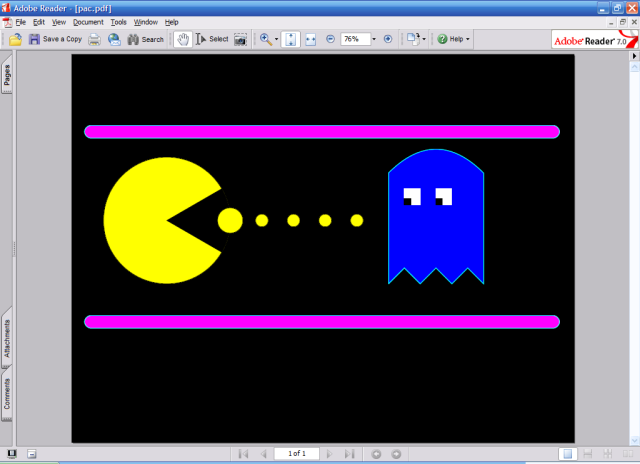The image size is (640, 464).
Task: Click the Print icon
Action: pyautogui.click(x=95, y=39)
